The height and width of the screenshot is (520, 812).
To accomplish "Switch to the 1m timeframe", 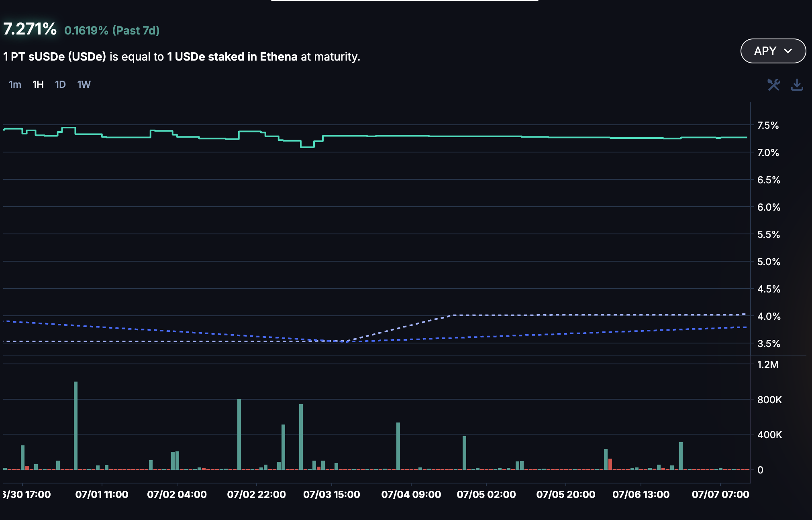I will [15, 84].
